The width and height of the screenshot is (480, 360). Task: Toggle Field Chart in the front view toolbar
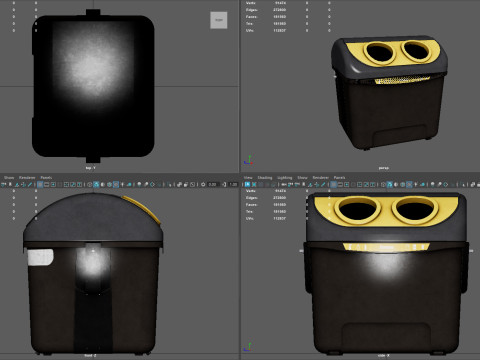[x=66, y=184]
